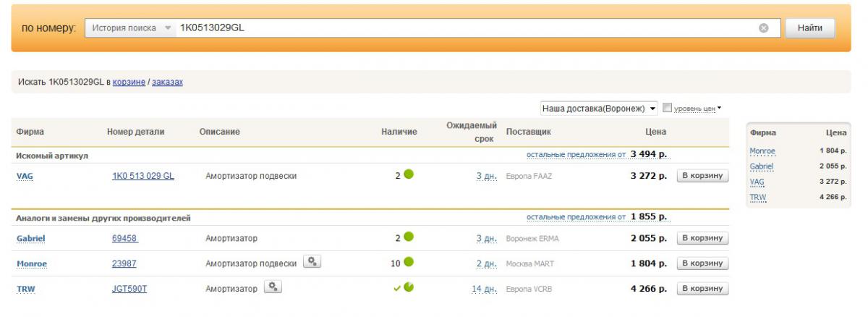868x317 pixels.
Task: Click green availability dot in VAG row
Action: (x=409, y=174)
